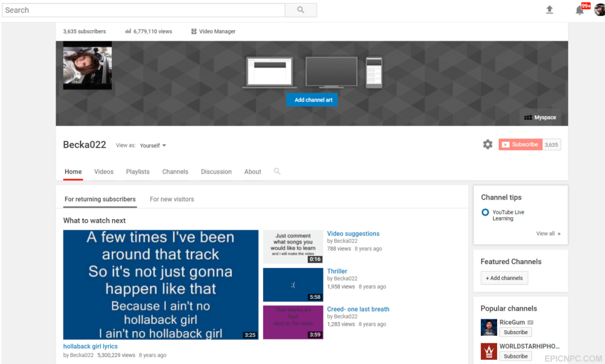Image resolution: width=605 pixels, height=364 pixels.
Task: Switch to For new visitors tab
Action: (172, 199)
